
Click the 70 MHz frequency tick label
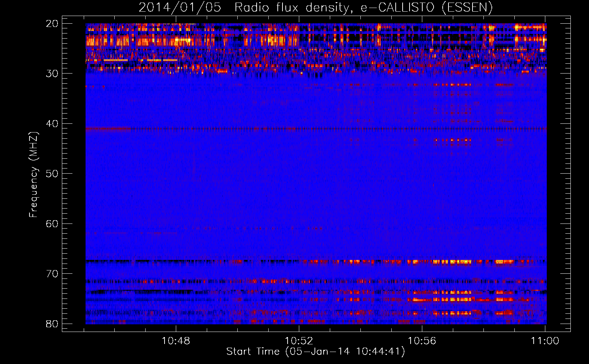[52, 274]
